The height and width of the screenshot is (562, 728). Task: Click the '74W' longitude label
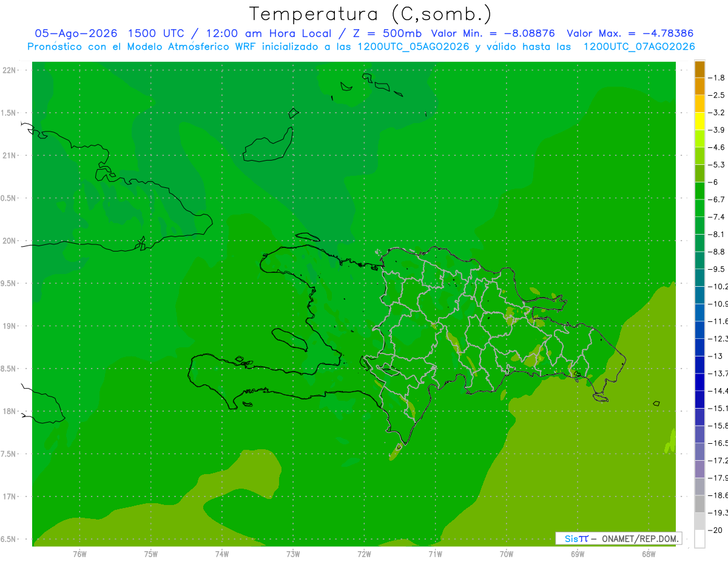tap(221, 554)
